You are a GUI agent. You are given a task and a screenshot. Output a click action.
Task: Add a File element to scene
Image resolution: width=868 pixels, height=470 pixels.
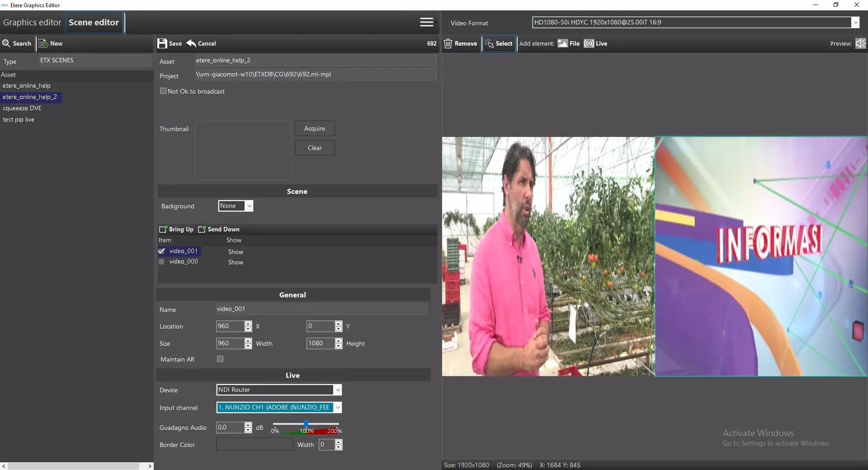(563, 43)
